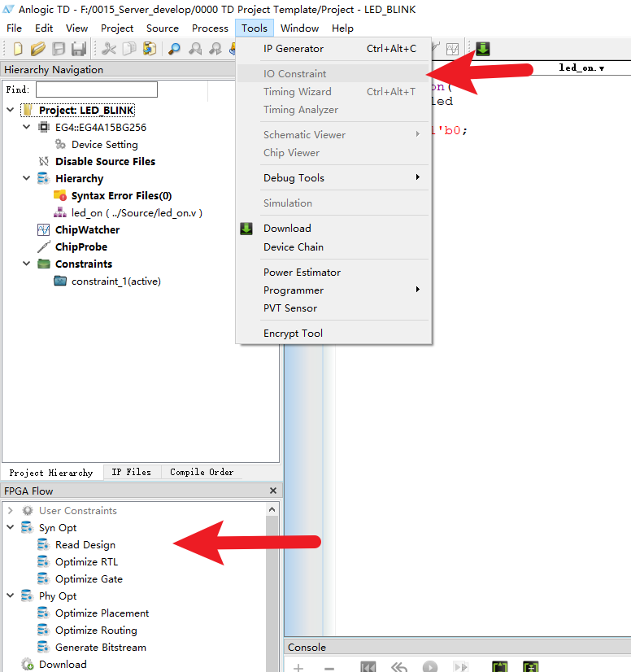
Task: Click the green Download toolbar icon
Action: (x=483, y=49)
